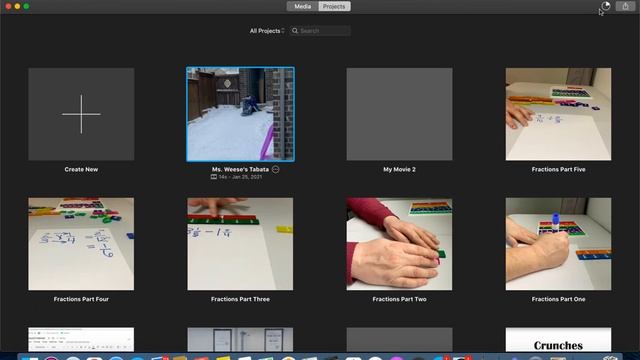Click the 14s Jan 25, 2021 project info
640x360 pixels.
click(x=240, y=177)
